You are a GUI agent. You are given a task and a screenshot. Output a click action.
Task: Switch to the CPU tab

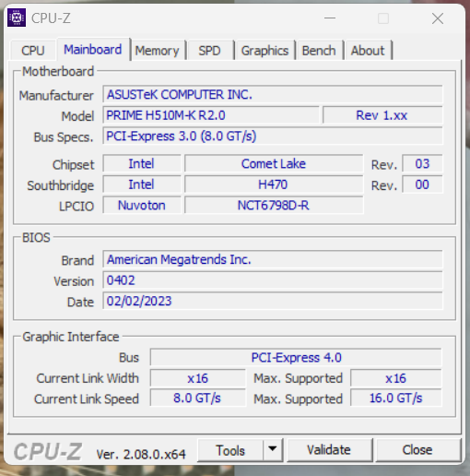pos(33,51)
